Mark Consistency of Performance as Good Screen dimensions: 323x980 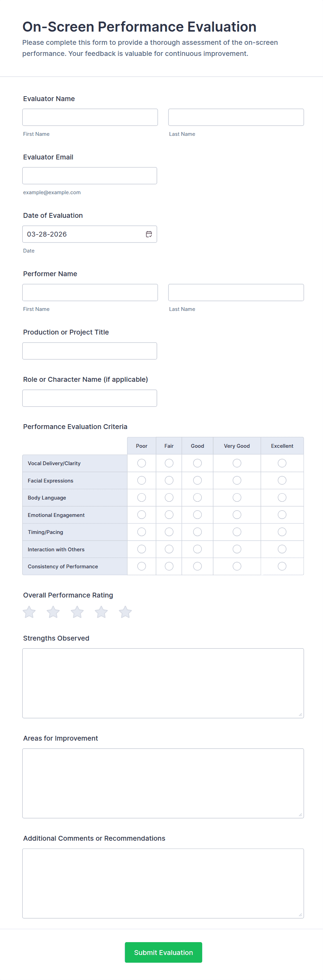pos(197,566)
